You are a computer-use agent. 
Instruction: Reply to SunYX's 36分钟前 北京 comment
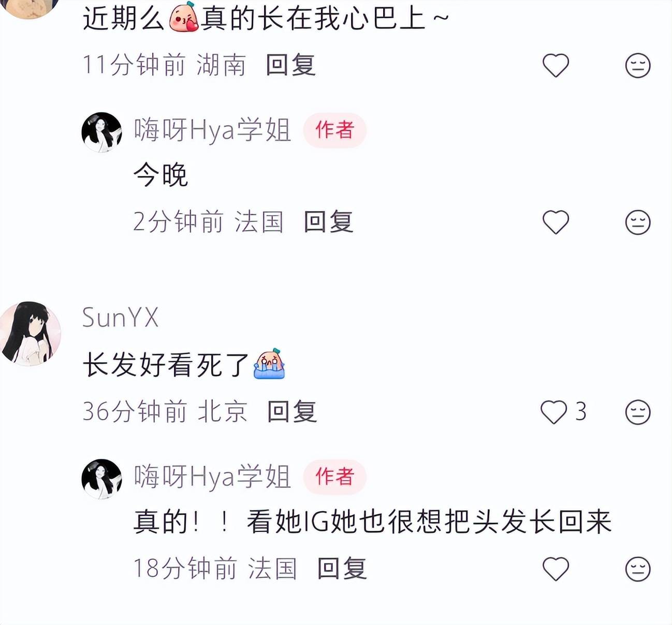click(292, 412)
